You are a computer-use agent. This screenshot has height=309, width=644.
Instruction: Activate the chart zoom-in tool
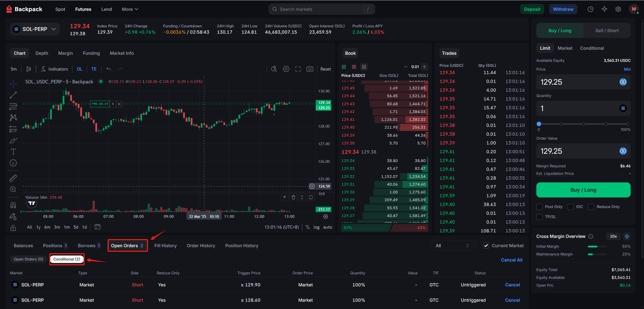click(13, 189)
